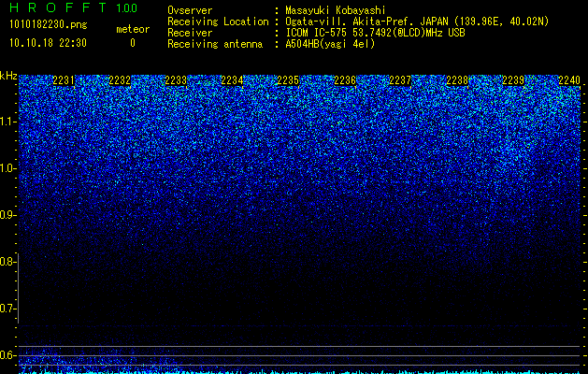Click the A504HB(yagi 4el) antenna text
Image resolution: width=588 pixels, height=374 pixels.
pyautogui.click(x=330, y=44)
